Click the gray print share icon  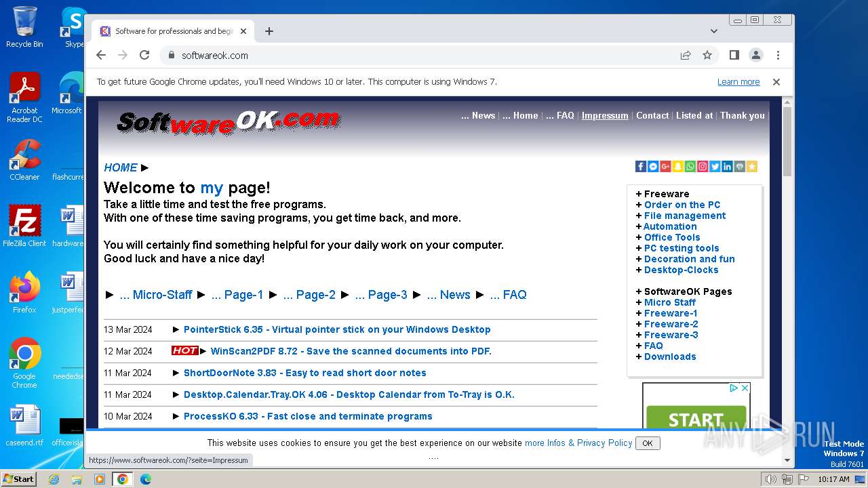pyautogui.click(x=739, y=166)
